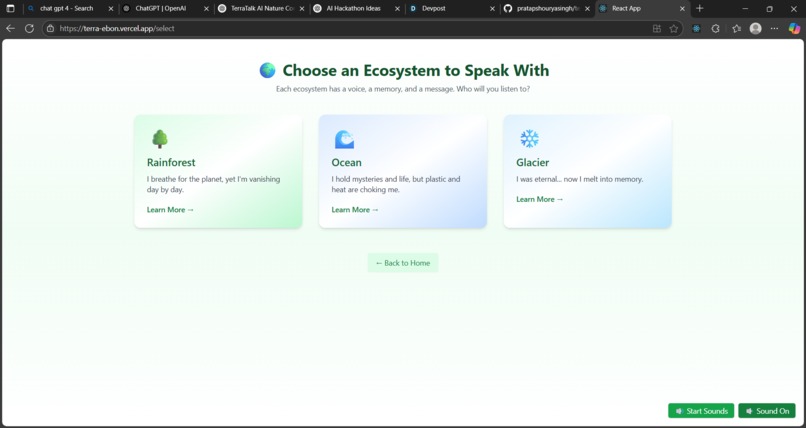This screenshot has width=806, height=428.
Task: Click the 'Each ecosystem has a voice' subtitle
Action: [x=403, y=89]
